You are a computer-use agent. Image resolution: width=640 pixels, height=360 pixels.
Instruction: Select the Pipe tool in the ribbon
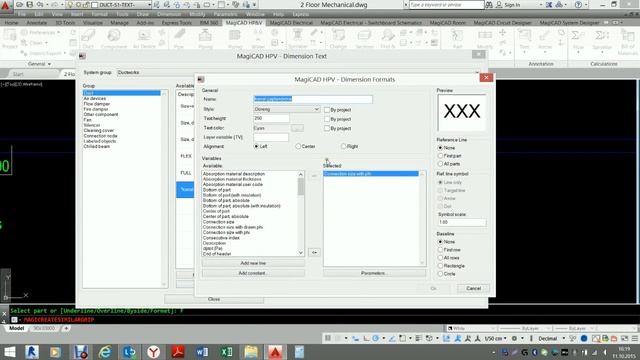click(179, 40)
